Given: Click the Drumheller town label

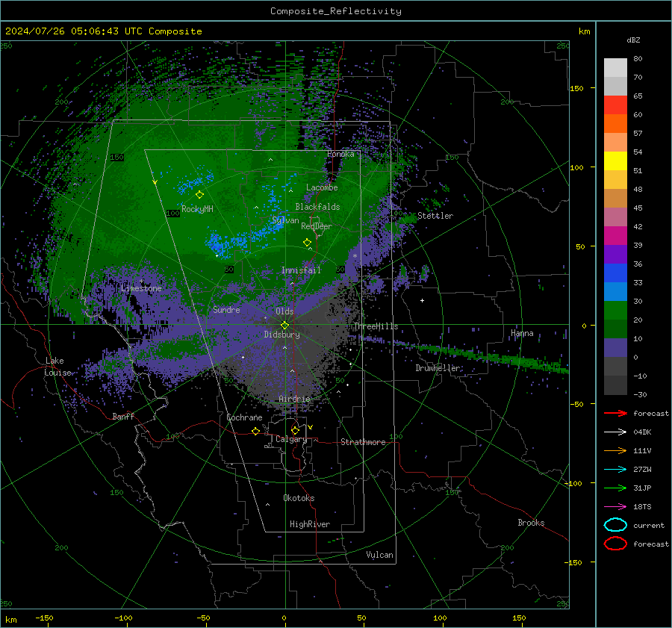Looking at the screenshot, I should (438, 368).
